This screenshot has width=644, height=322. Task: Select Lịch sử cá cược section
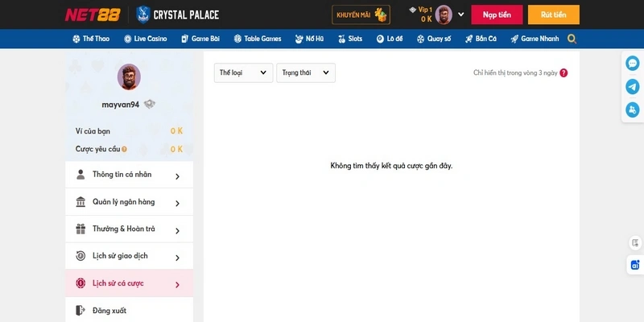click(129, 283)
